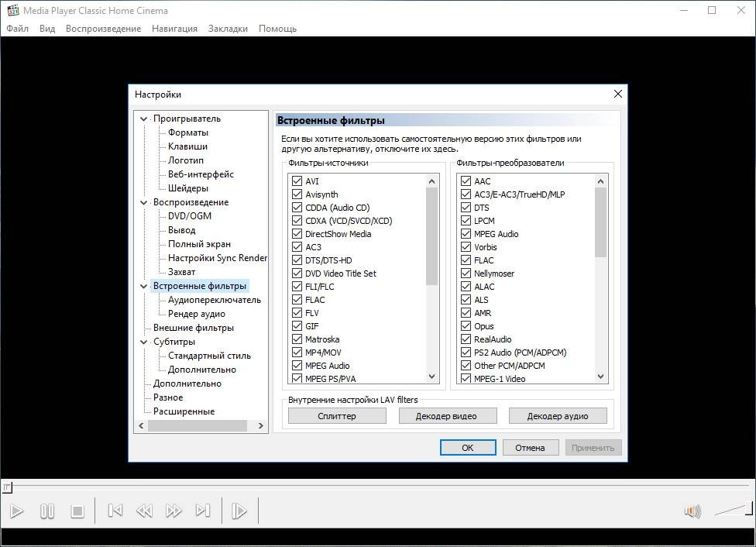
Task: Click source filters vertical scrollbar thumb
Action: [432, 236]
